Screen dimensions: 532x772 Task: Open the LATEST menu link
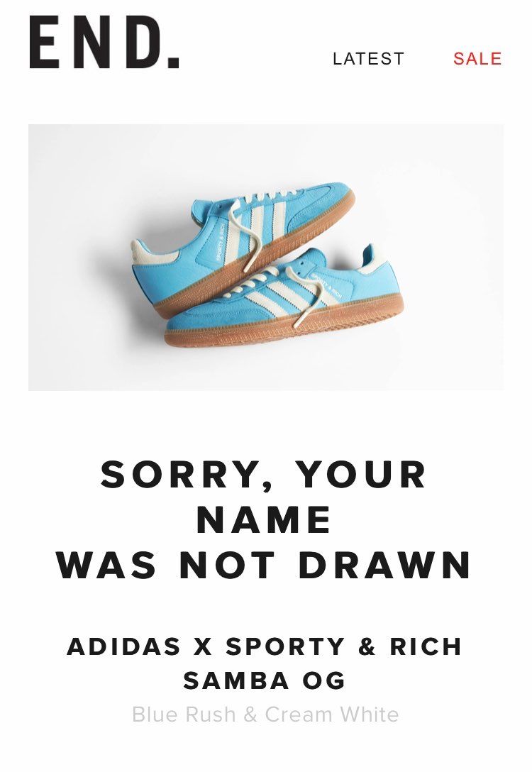point(369,59)
